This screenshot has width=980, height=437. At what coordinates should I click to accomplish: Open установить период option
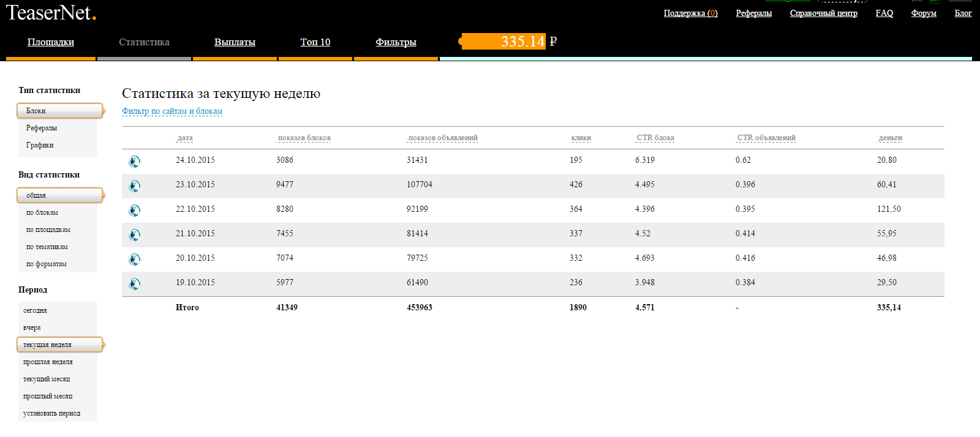point(51,413)
